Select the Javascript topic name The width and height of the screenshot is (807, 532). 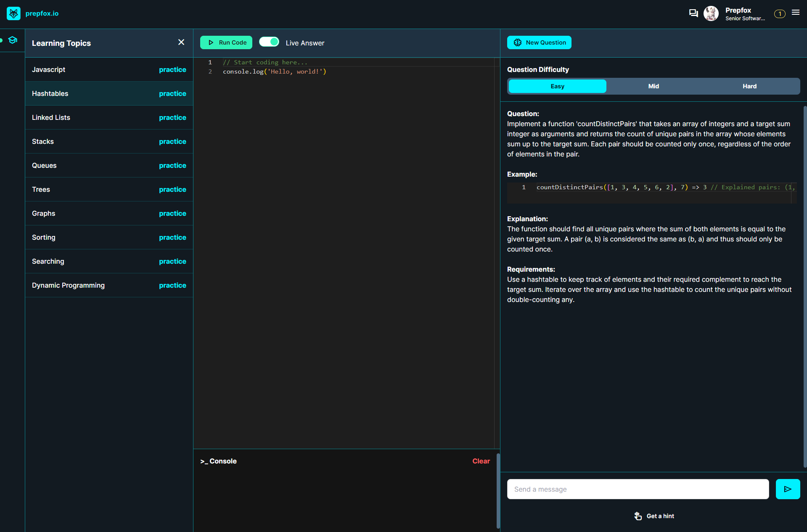(x=48, y=70)
